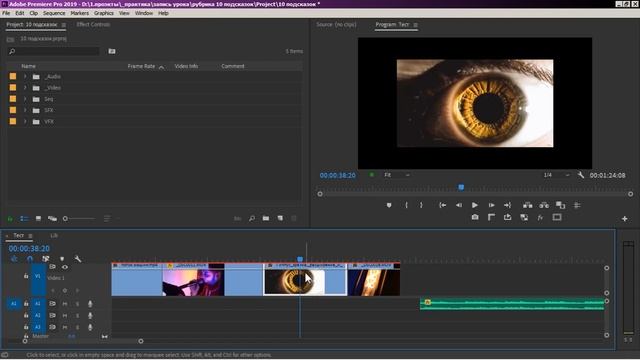Image resolution: width=640 pixels, height=360 pixels.
Task: Go to In point in Program Monitor
Action: click(442, 205)
